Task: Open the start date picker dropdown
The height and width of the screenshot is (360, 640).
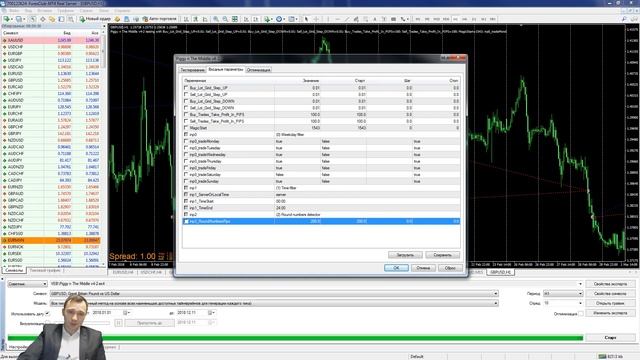Action: [x=126, y=313]
